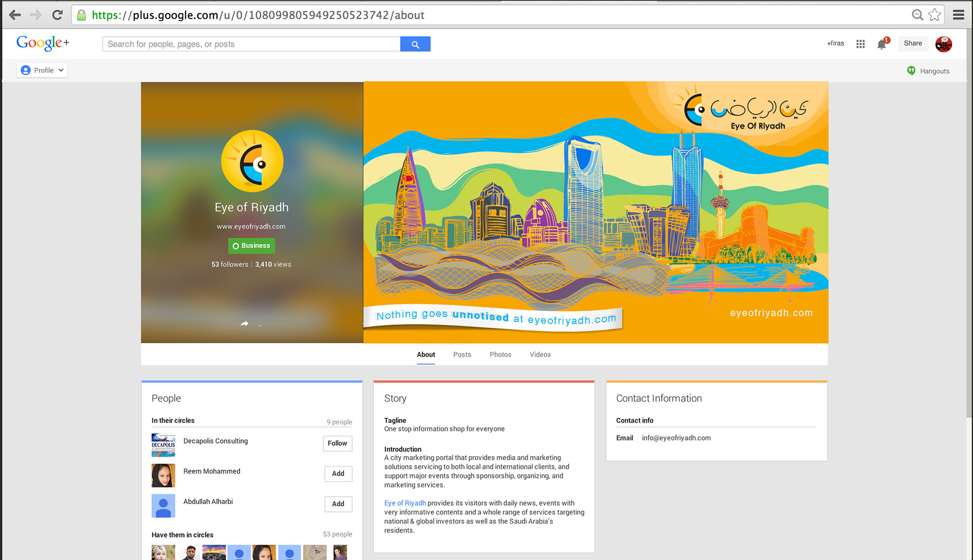This screenshot has height=560, width=973.
Task: Expand the small chevron beside share arrow
Action: [259, 326]
